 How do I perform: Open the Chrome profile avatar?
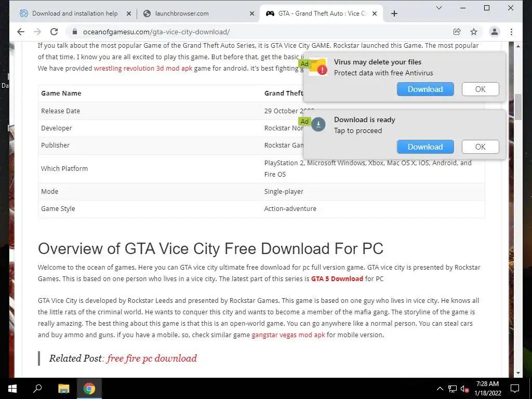495,32
